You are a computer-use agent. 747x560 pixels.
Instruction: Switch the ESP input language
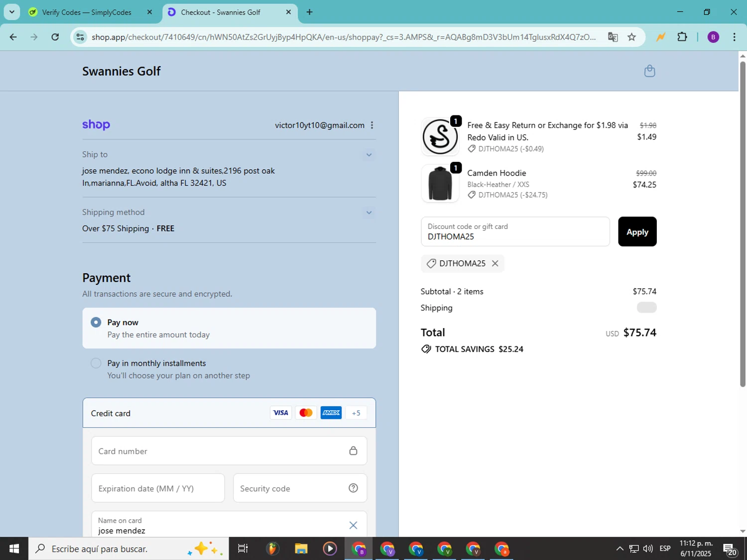pyautogui.click(x=665, y=549)
